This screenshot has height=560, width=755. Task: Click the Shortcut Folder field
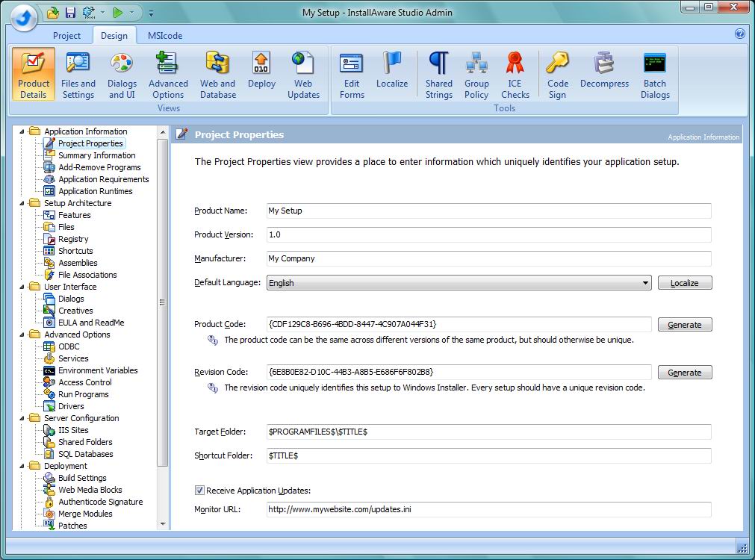(x=488, y=455)
